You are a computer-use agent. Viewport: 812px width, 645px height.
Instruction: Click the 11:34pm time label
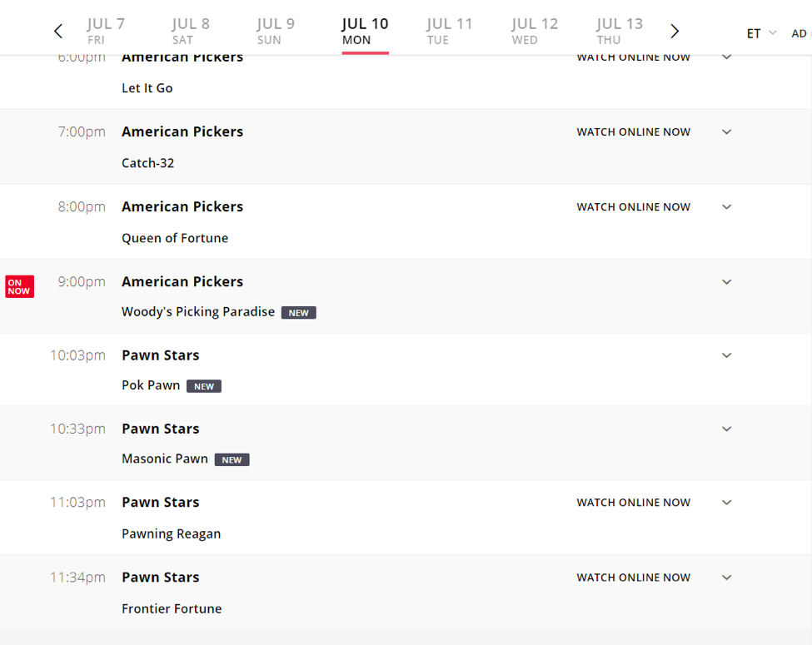click(77, 578)
